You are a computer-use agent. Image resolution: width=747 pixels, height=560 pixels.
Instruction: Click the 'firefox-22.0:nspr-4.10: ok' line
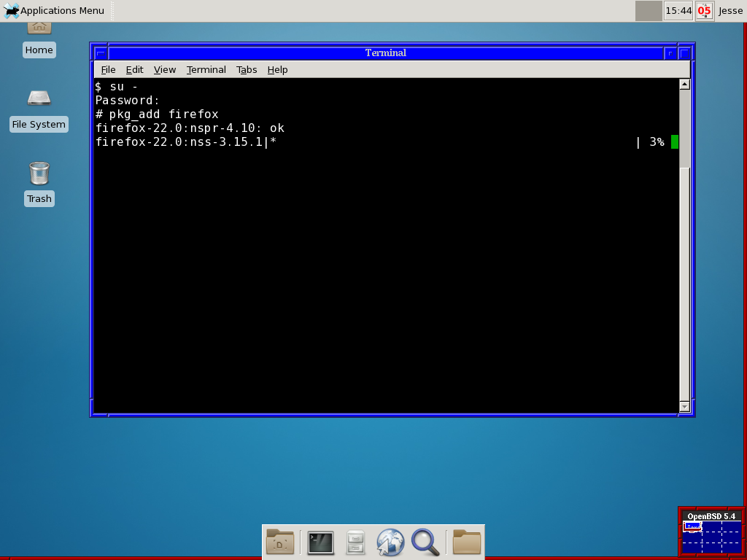coord(190,128)
